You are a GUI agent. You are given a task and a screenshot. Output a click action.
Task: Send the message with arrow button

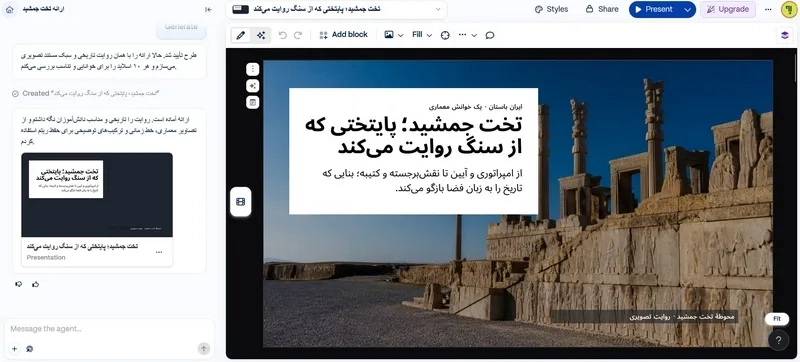pyautogui.click(x=204, y=349)
